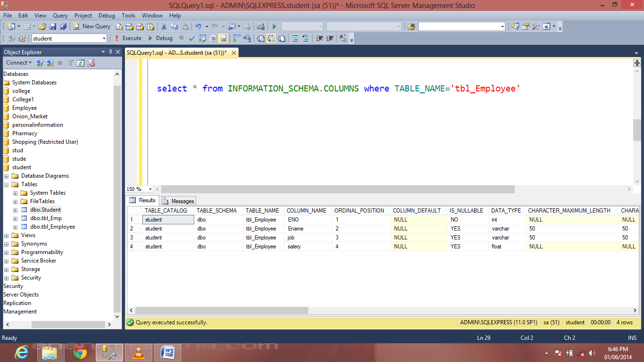This screenshot has height=362, width=644.
Task: Select Onion_Market database
Action: 30,116
